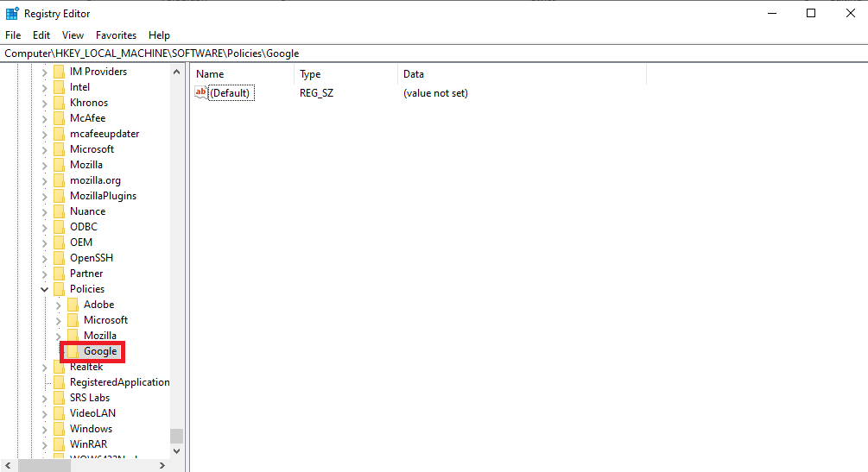Click the horizontal scroll right arrow

[162, 465]
